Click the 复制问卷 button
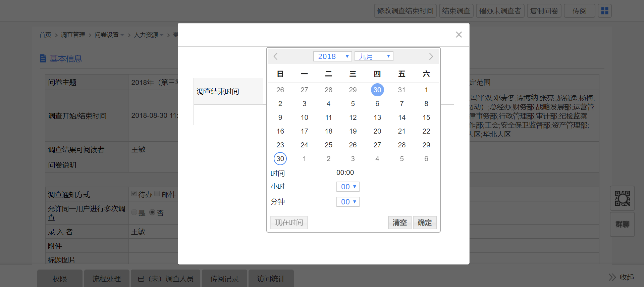Viewport: 644px width, 287px height. pyautogui.click(x=544, y=11)
